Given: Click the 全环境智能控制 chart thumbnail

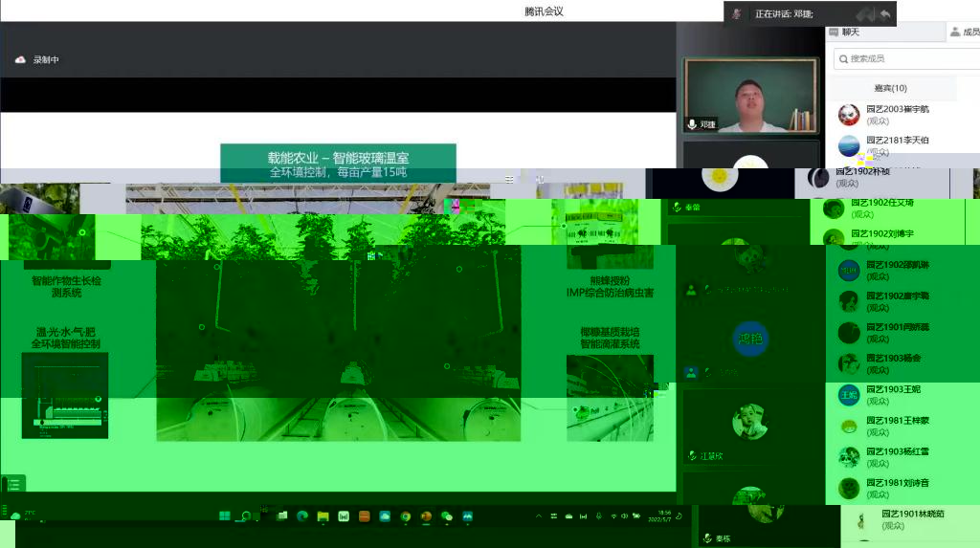Looking at the screenshot, I should [65, 396].
